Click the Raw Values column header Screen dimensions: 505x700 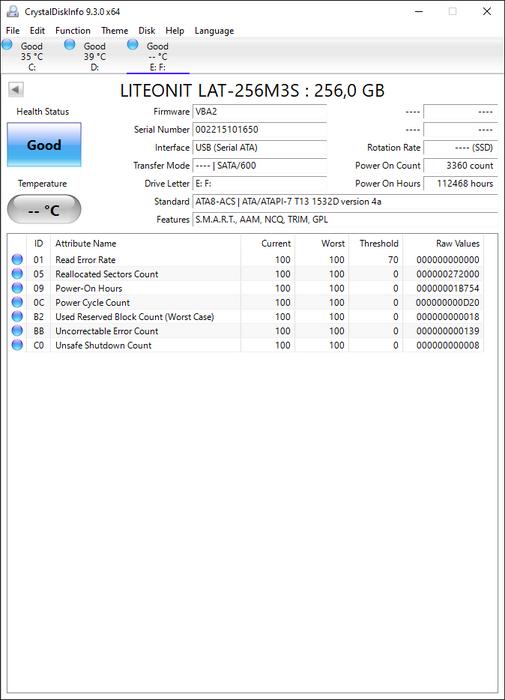coord(443,243)
